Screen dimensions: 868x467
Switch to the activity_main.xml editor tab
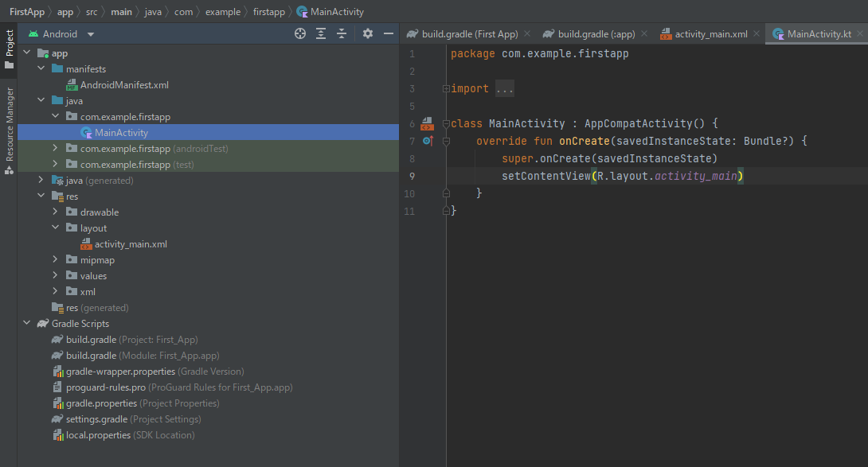[710, 34]
